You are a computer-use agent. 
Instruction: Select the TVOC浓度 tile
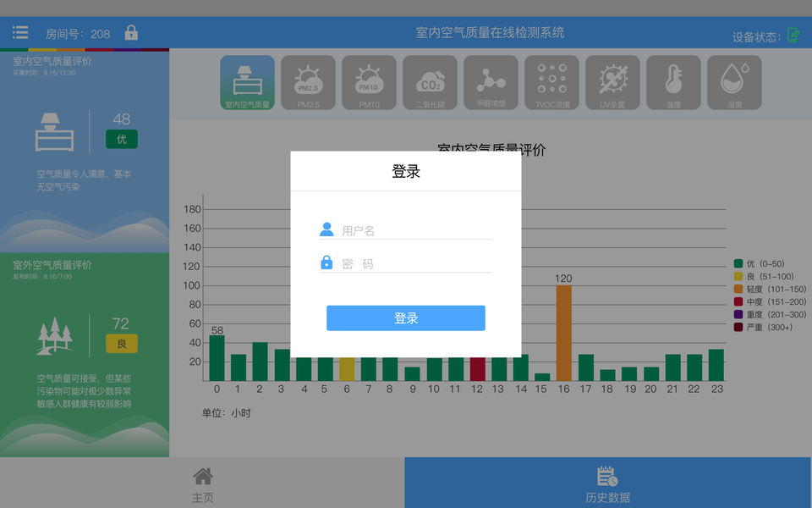pyautogui.click(x=552, y=82)
